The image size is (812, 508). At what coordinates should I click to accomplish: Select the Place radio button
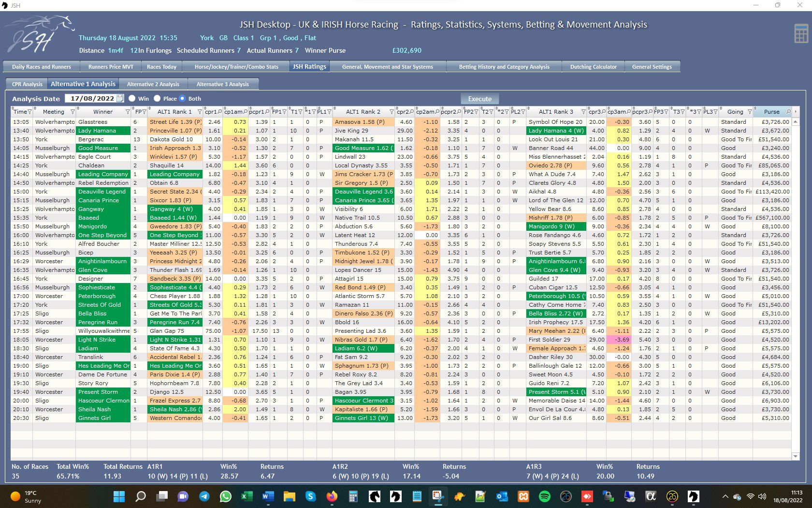(x=157, y=98)
